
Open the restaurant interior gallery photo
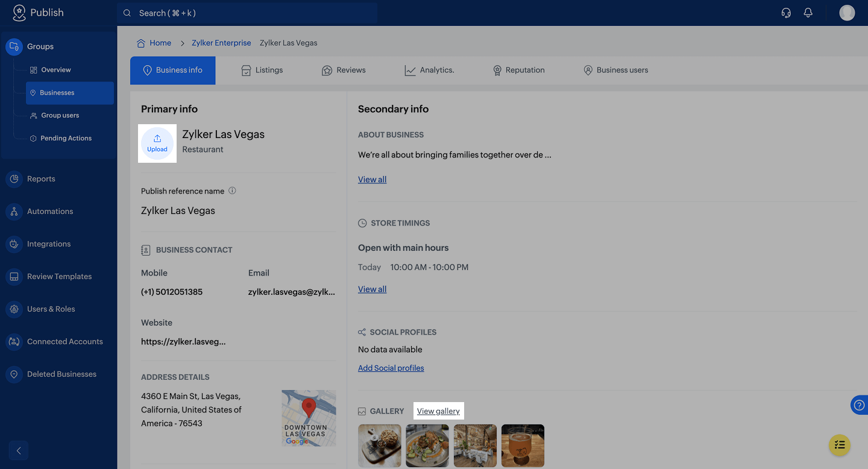tap(475, 445)
